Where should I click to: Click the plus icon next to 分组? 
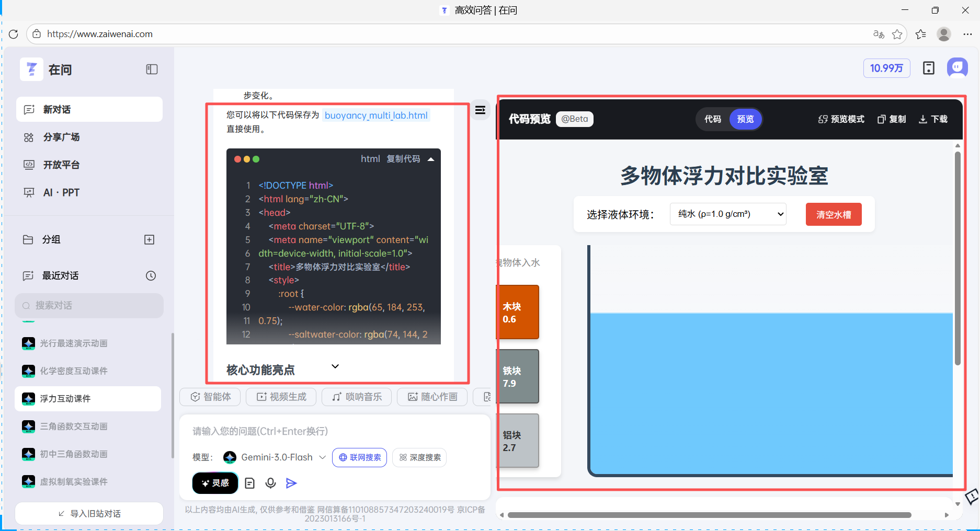[x=149, y=239]
